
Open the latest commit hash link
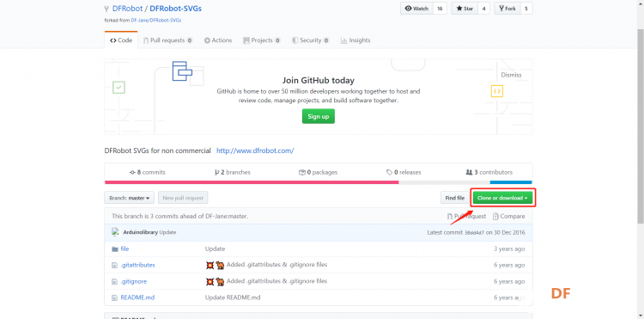coord(474,233)
